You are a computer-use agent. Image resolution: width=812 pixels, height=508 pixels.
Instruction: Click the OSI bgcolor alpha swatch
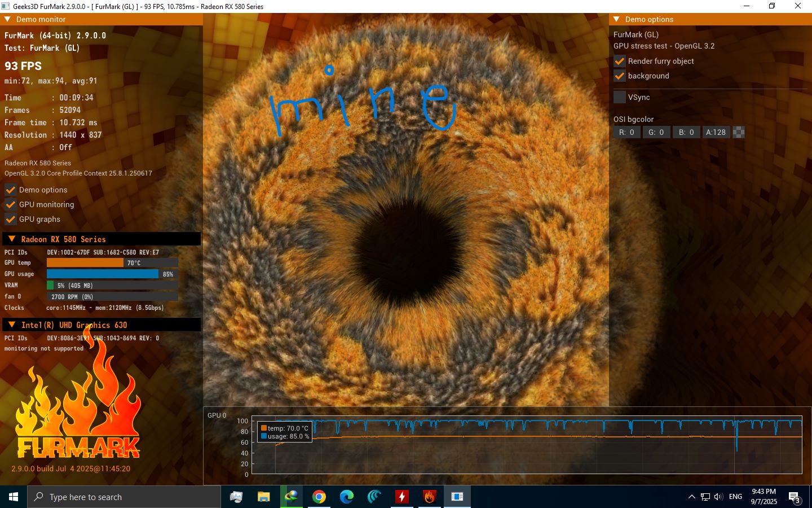(739, 132)
